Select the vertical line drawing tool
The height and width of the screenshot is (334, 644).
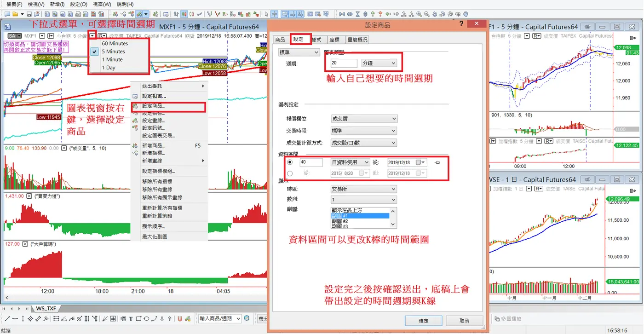(23, 318)
